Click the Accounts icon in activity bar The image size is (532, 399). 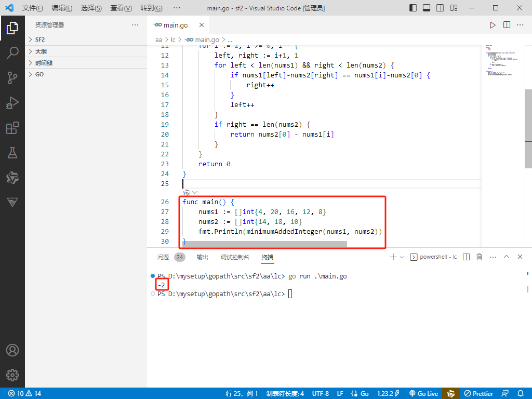click(12, 350)
